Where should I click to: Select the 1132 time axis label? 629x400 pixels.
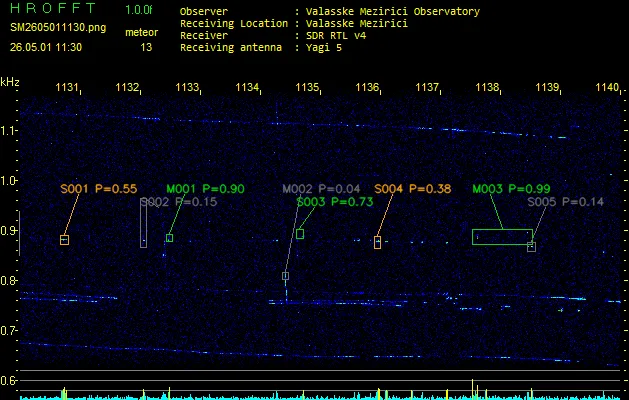point(127,87)
